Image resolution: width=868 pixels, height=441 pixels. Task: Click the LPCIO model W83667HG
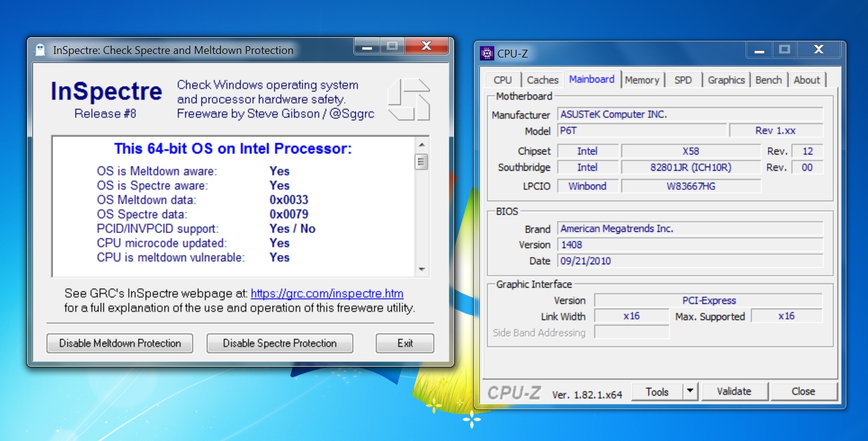[x=691, y=186]
